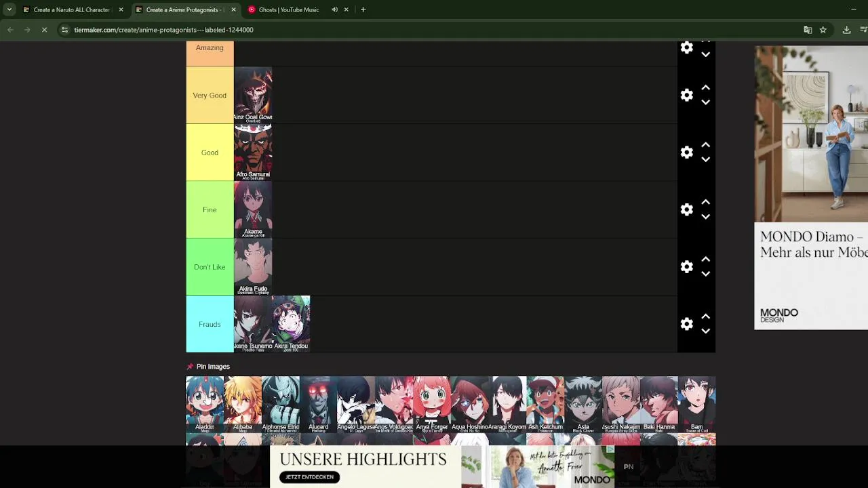Move Good tier down with arrow
Screen dimensions: 868x488
(705, 159)
